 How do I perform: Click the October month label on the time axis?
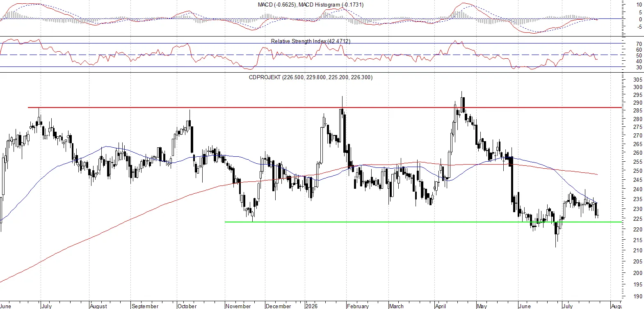187,306
